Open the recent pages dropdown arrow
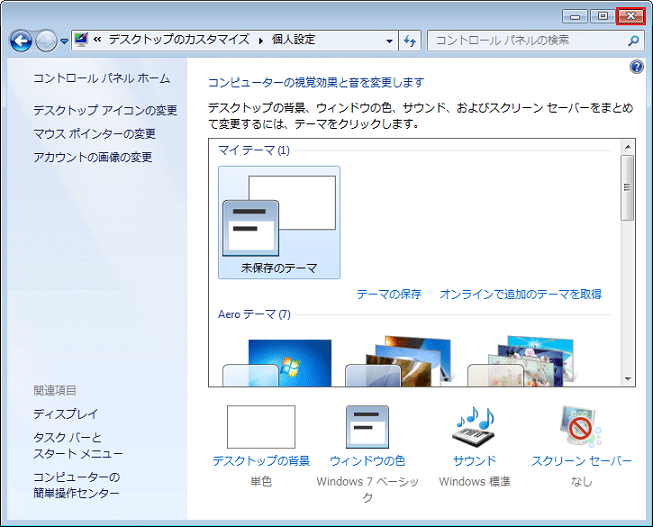Image resolution: width=653 pixels, height=527 pixels. (64, 41)
